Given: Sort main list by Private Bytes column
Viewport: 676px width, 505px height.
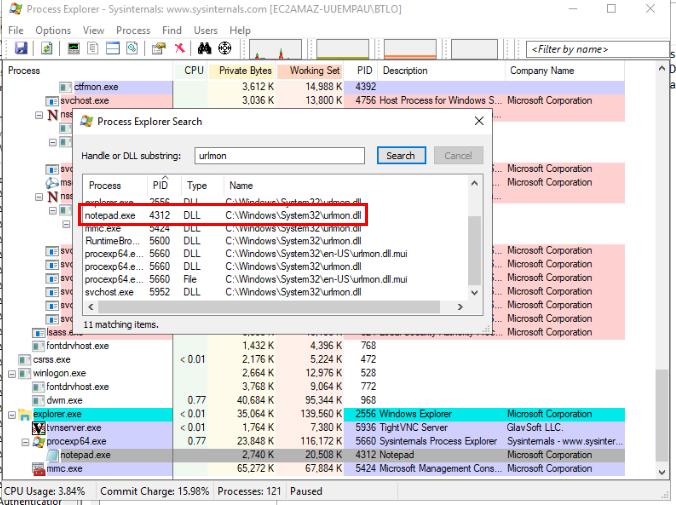Looking at the screenshot, I should tap(242, 70).
